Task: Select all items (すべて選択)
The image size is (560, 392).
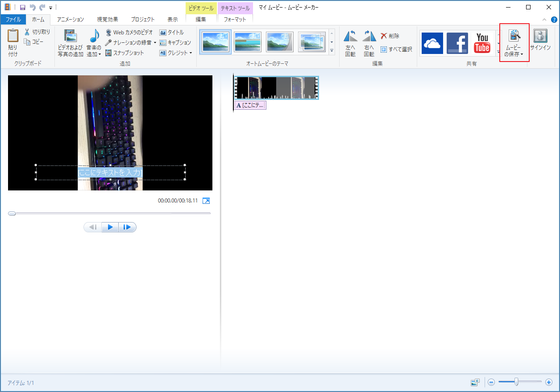Action: [396, 50]
